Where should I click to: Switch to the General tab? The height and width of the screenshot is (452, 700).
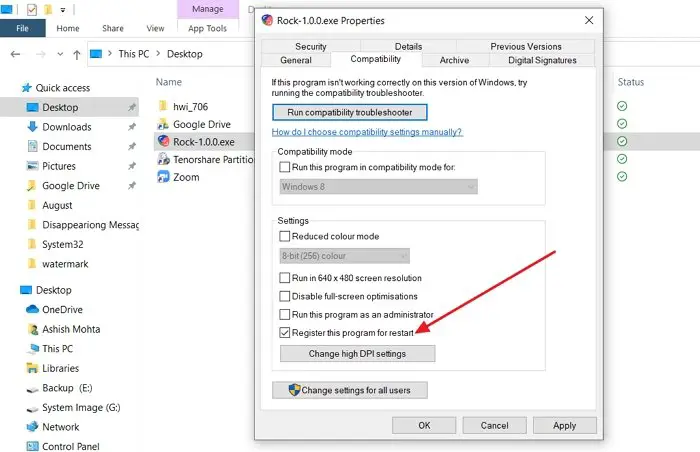point(296,60)
